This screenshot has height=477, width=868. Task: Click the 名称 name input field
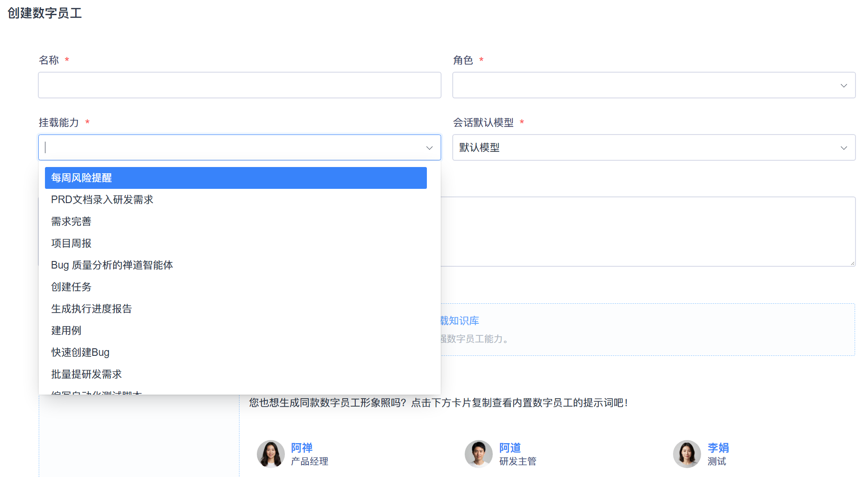pyautogui.click(x=239, y=85)
